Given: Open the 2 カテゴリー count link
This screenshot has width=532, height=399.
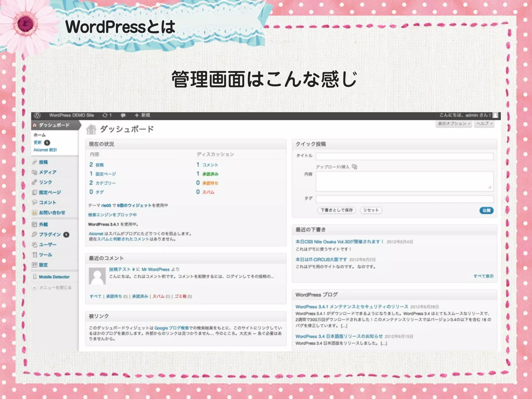Looking at the screenshot, I should point(103,183).
